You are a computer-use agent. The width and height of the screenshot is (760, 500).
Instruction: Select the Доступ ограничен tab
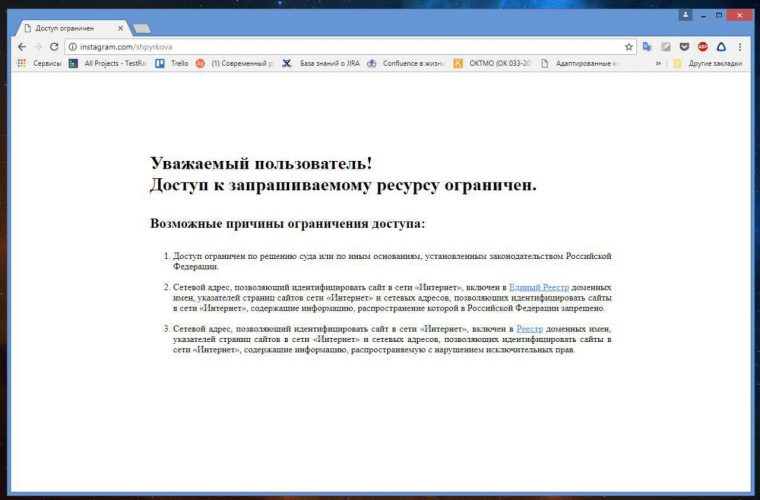click(x=73, y=29)
